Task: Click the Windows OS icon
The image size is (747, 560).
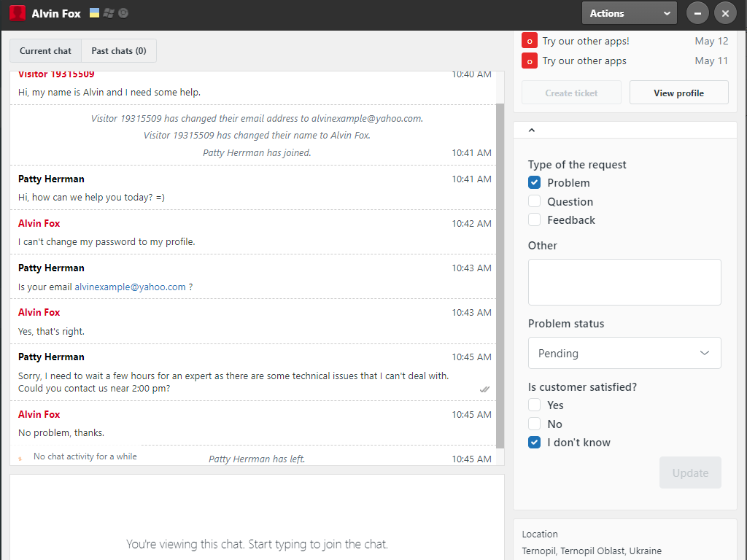Action: pyautogui.click(x=109, y=13)
